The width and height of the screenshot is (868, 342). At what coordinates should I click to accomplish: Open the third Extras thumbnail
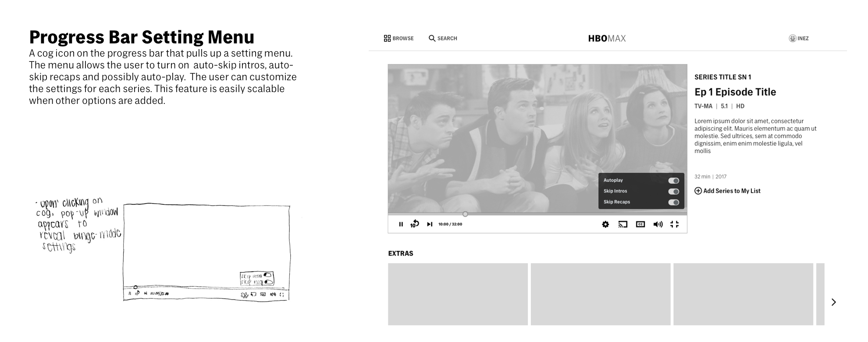coord(743,294)
